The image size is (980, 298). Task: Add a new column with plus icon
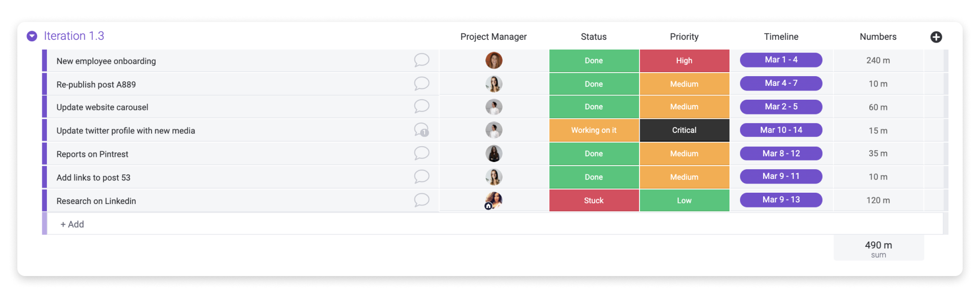click(x=936, y=37)
